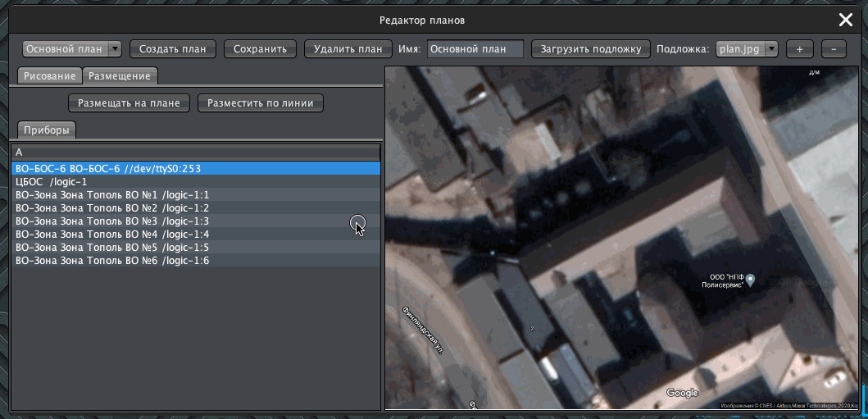
Task: Click the plus zoom button
Action: [x=799, y=49]
